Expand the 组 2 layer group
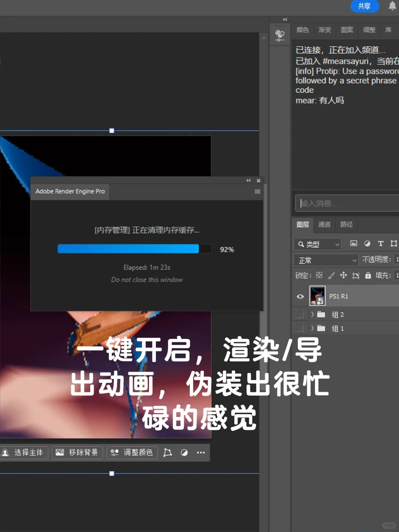399x532 pixels. click(312, 314)
